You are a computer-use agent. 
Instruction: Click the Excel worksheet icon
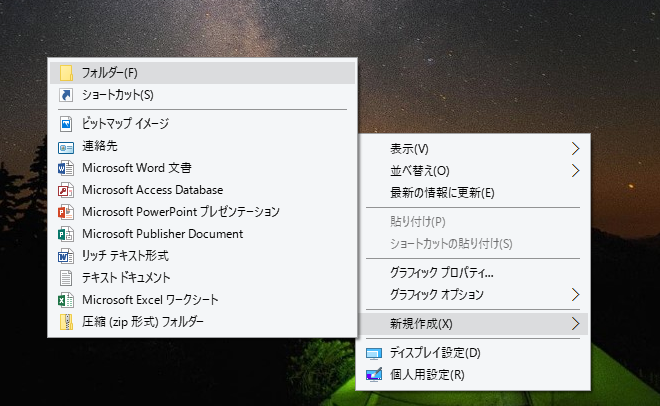[66, 300]
